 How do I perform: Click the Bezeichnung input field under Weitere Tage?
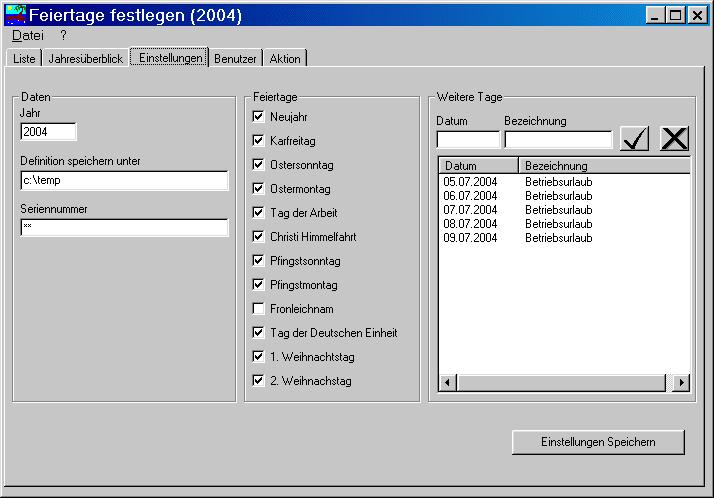coord(558,139)
